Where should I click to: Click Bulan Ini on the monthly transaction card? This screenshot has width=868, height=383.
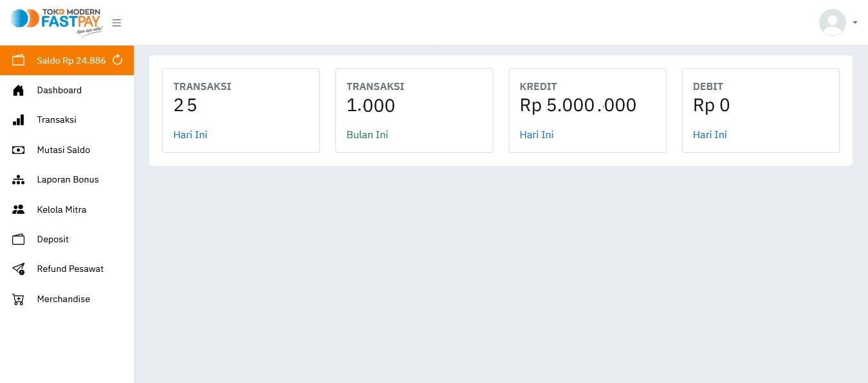pos(367,134)
